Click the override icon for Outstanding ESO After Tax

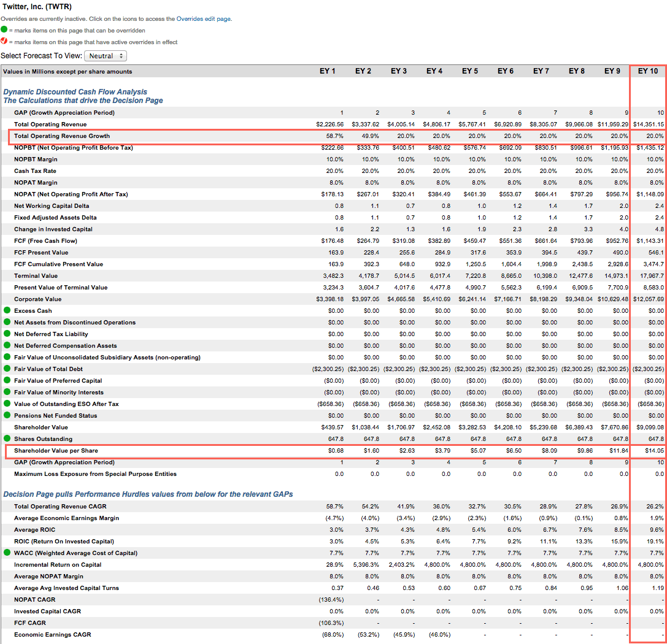coord(7,404)
